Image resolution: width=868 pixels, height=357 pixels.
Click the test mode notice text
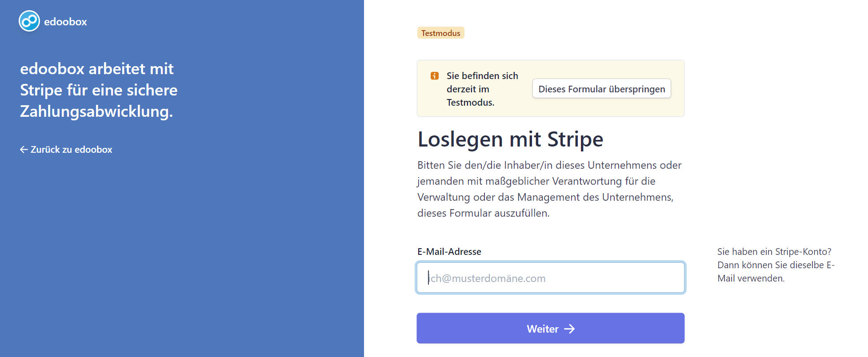[x=482, y=89]
